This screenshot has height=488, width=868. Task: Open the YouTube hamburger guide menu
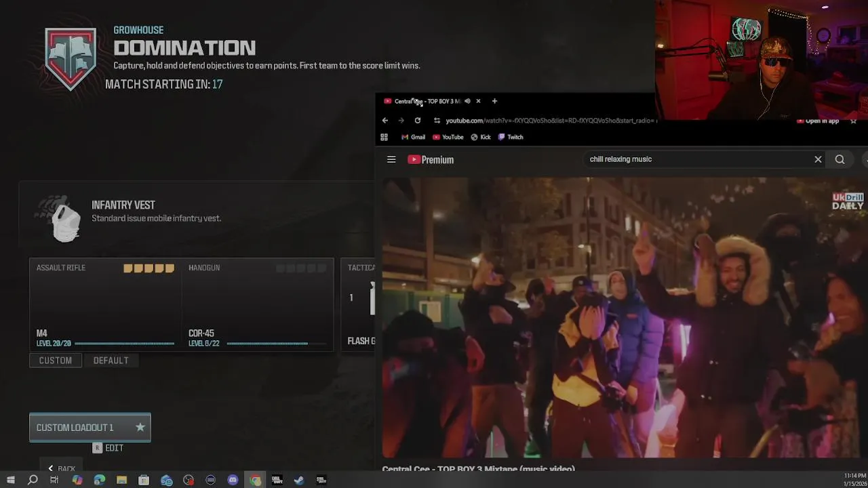tap(391, 159)
